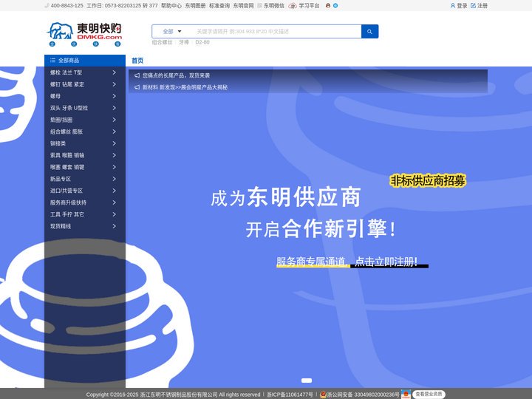Open the 学习平台 link
Viewport: 532px width, 399px height.
pos(309,6)
